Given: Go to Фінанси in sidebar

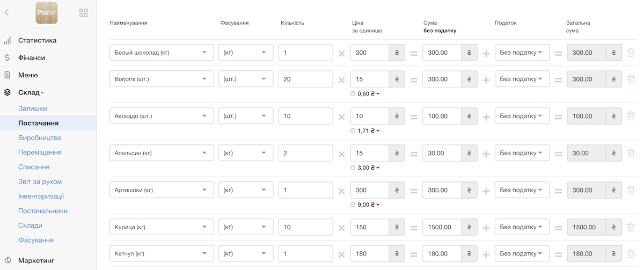Looking at the screenshot, I should (x=32, y=57).
